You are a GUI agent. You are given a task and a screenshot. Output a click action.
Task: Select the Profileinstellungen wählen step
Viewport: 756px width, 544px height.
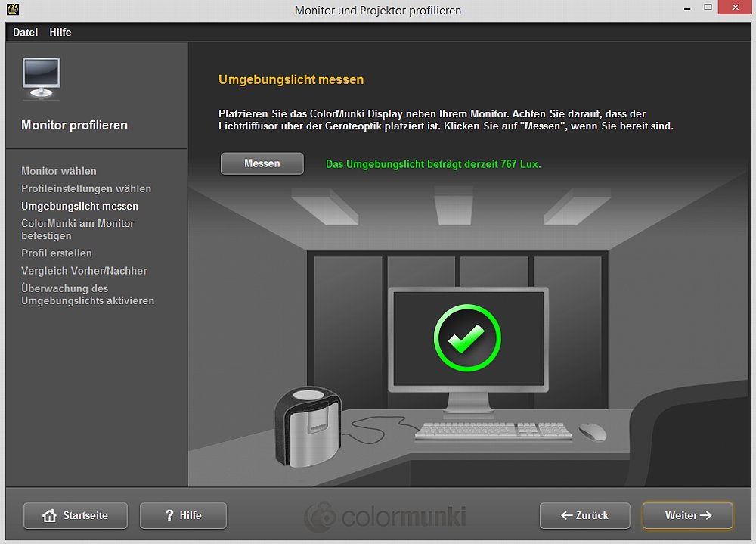coord(86,188)
